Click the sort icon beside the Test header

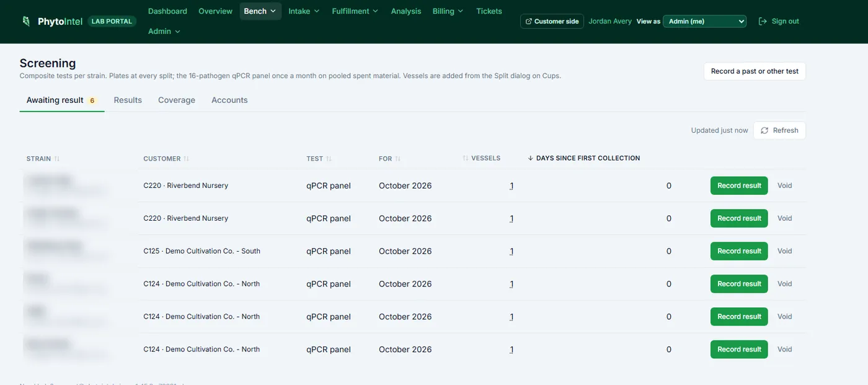tap(329, 159)
